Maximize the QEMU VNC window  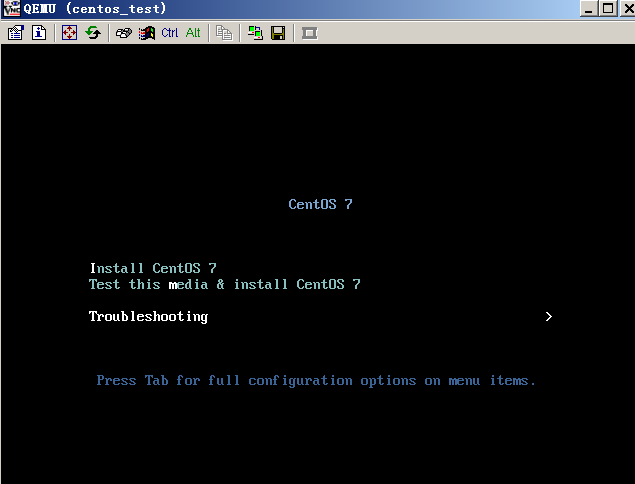(608, 9)
